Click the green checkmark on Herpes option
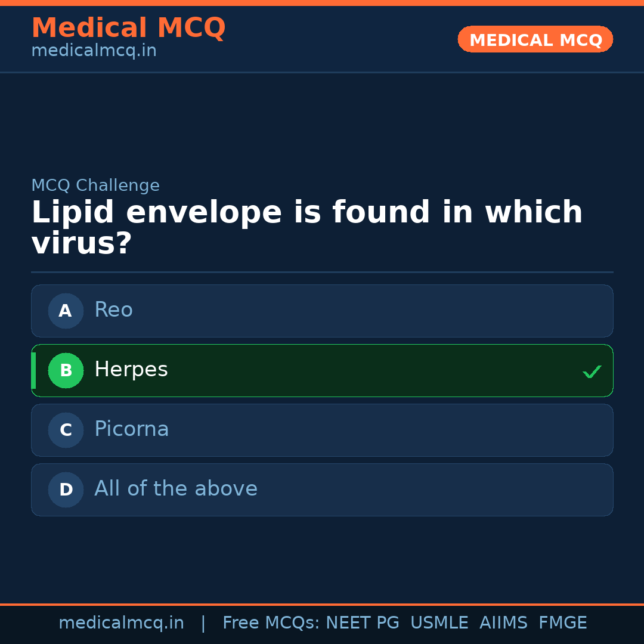Screen dimensions: 644x644 pyautogui.click(x=592, y=371)
